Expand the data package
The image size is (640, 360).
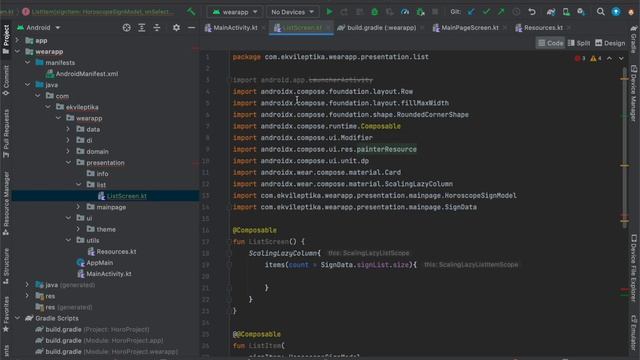click(68, 129)
